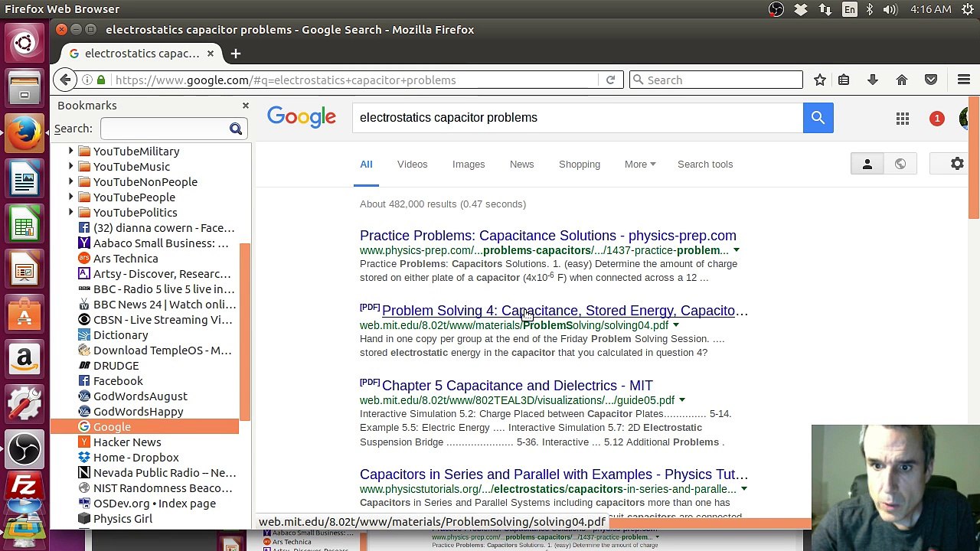Screen dimensions: 980x551
Task: Go to the Firefox home page
Action: 902,80
